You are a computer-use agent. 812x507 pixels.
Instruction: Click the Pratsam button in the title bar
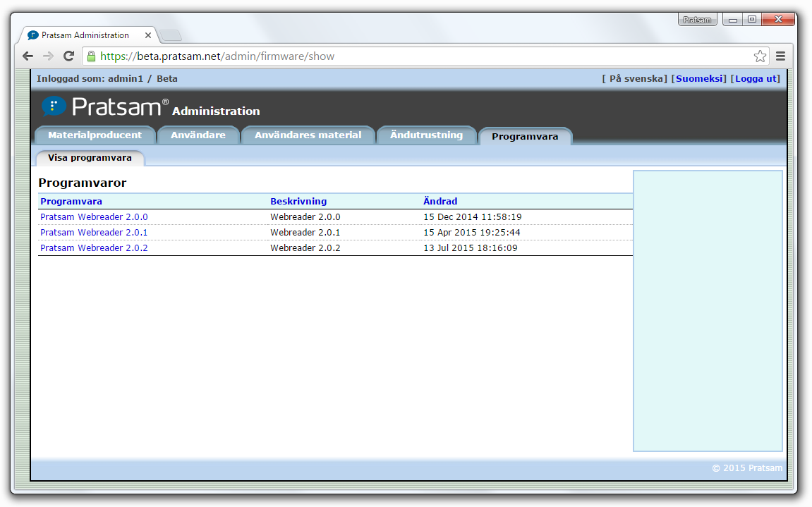click(x=697, y=19)
